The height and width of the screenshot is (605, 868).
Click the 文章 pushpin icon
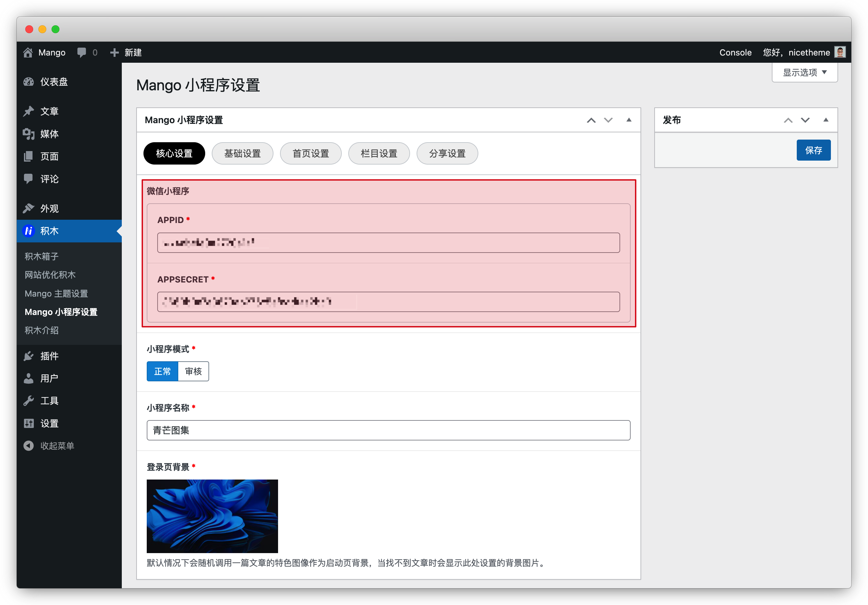tap(29, 111)
